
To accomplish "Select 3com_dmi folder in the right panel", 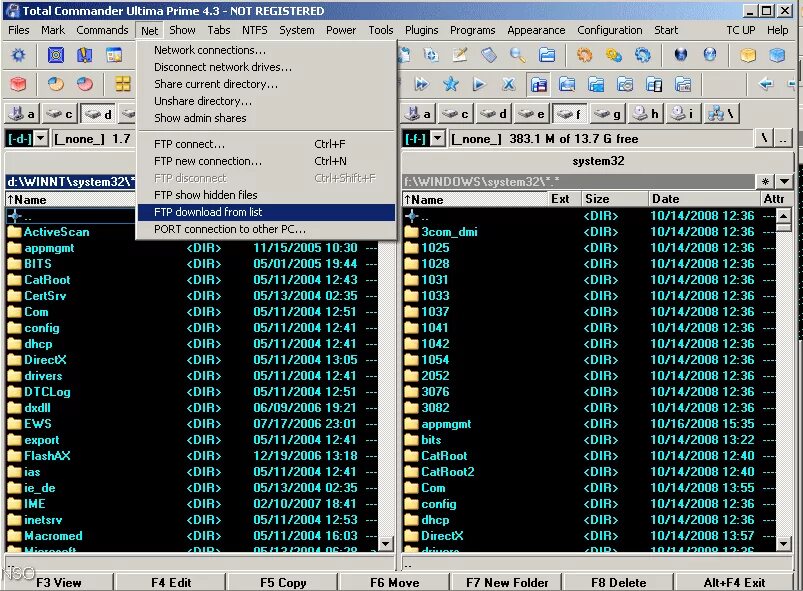I will pyautogui.click(x=449, y=232).
